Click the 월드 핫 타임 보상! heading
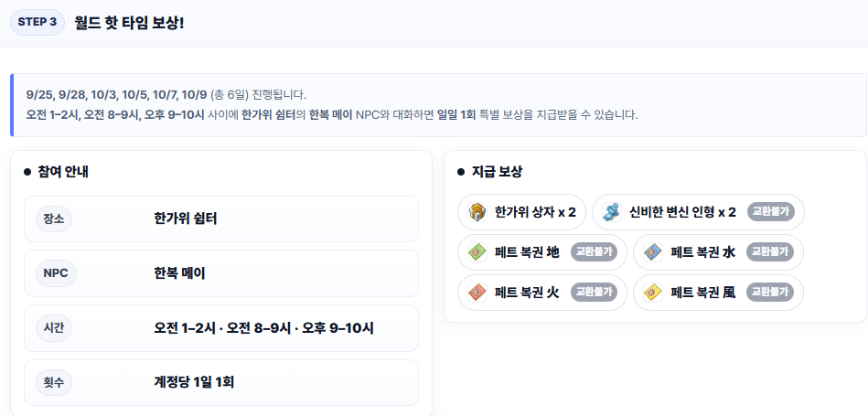Screen dimensions: 868x416 coord(129,21)
